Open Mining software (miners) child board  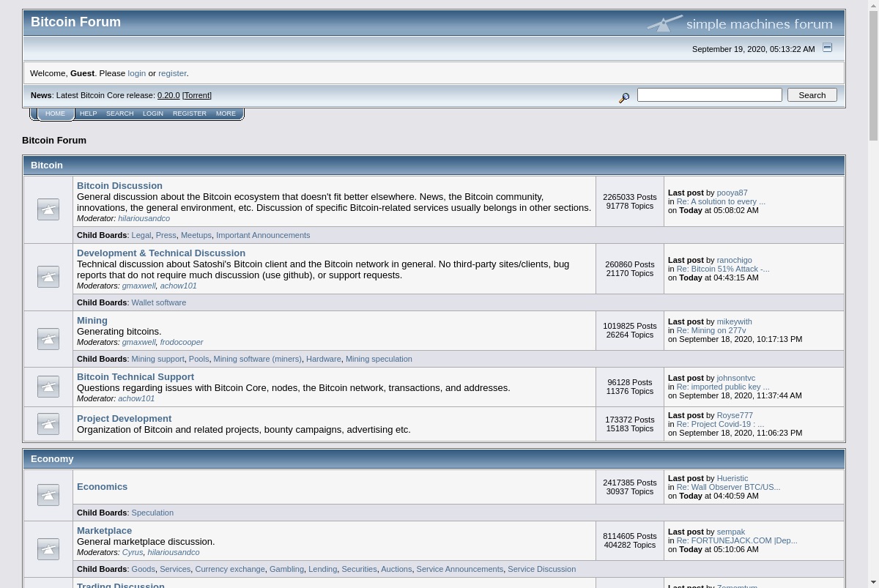(257, 359)
